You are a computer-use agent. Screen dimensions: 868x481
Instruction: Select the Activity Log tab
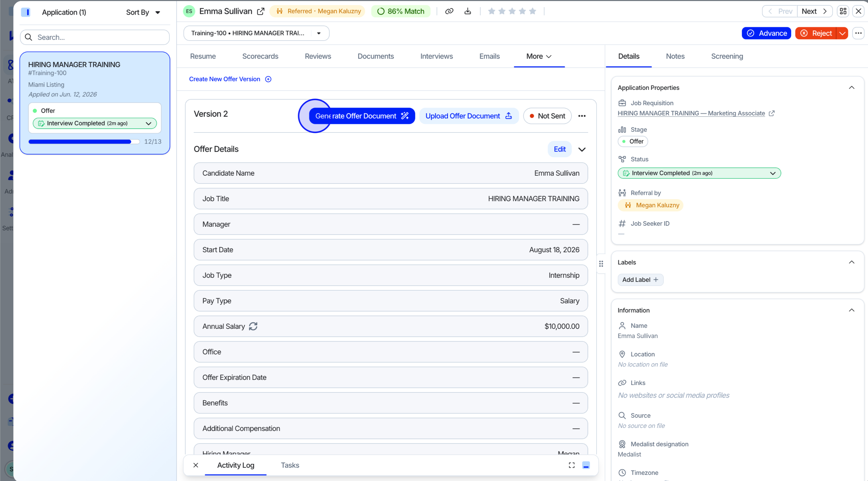pyautogui.click(x=236, y=465)
